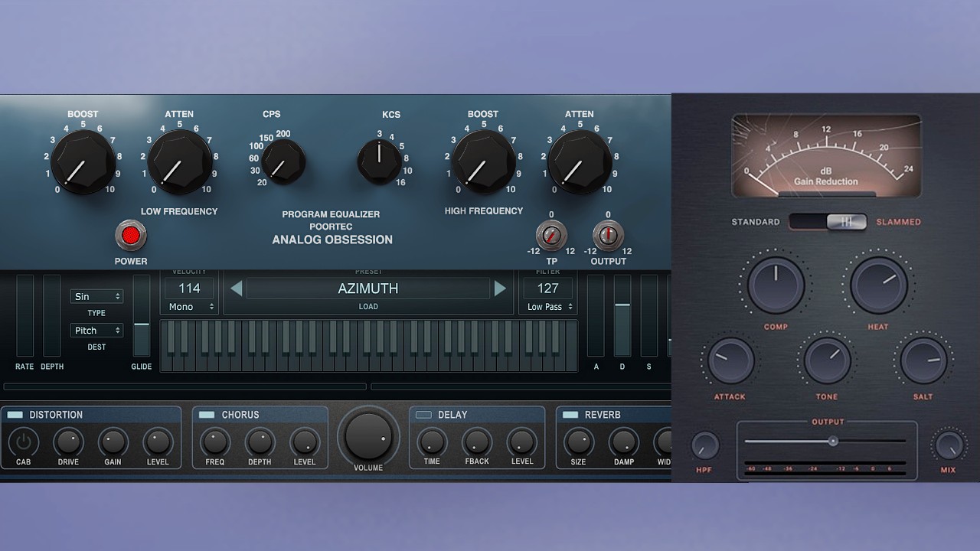Click the COMP knob on compressor
This screenshot has height=551, width=980.
[x=776, y=285]
